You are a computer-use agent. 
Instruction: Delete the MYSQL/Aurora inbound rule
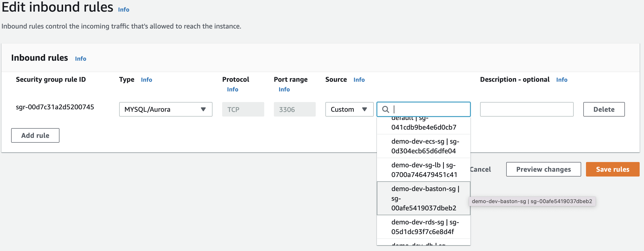[603, 109]
